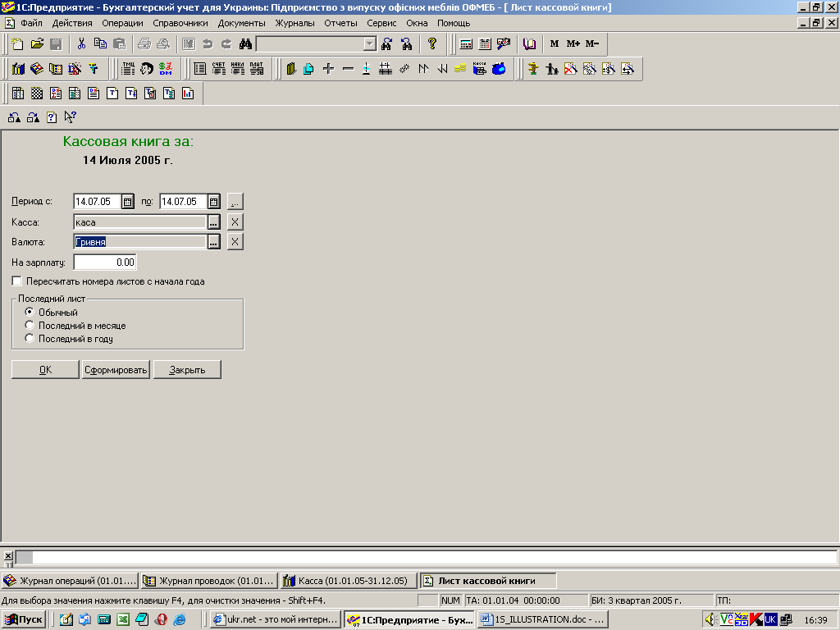840x630 pixels.
Task: Click the M+ memory add button
Action: pos(573,44)
